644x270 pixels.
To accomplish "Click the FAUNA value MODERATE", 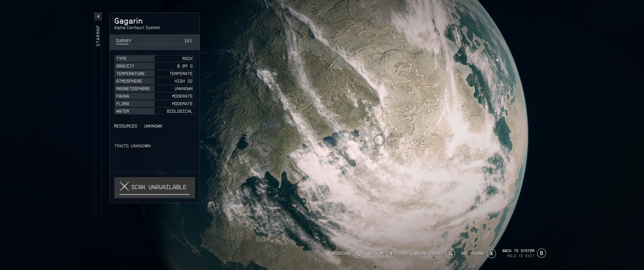I will (x=182, y=96).
